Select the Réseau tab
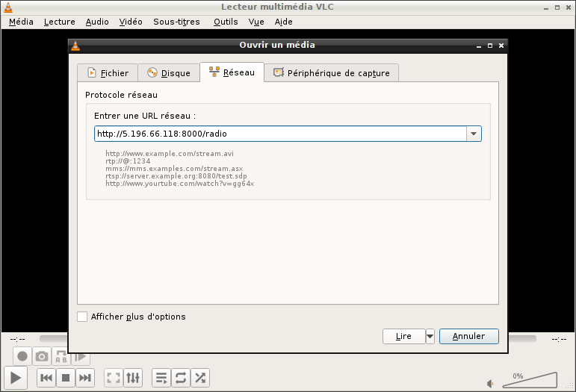 (x=232, y=72)
